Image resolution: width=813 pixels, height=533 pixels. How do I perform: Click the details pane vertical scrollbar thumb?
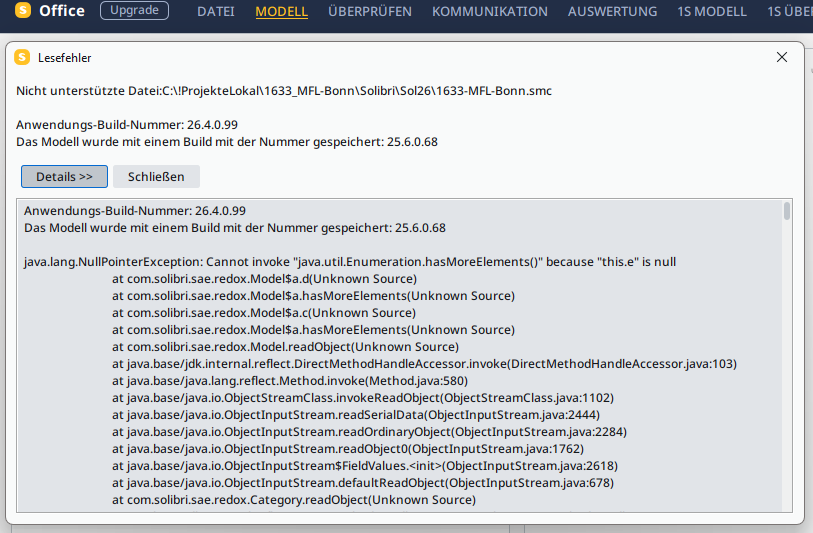(787, 211)
